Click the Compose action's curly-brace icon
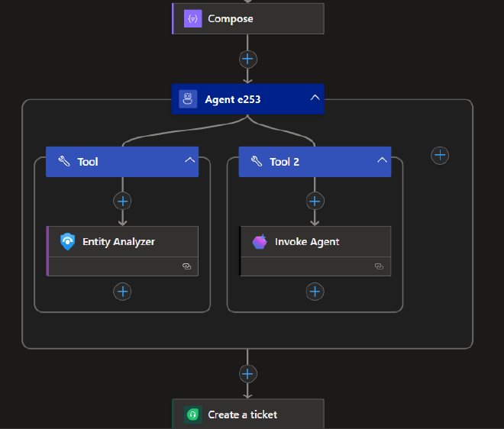The width and height of the screenshot is (504, 429). [x=192, y=18]
